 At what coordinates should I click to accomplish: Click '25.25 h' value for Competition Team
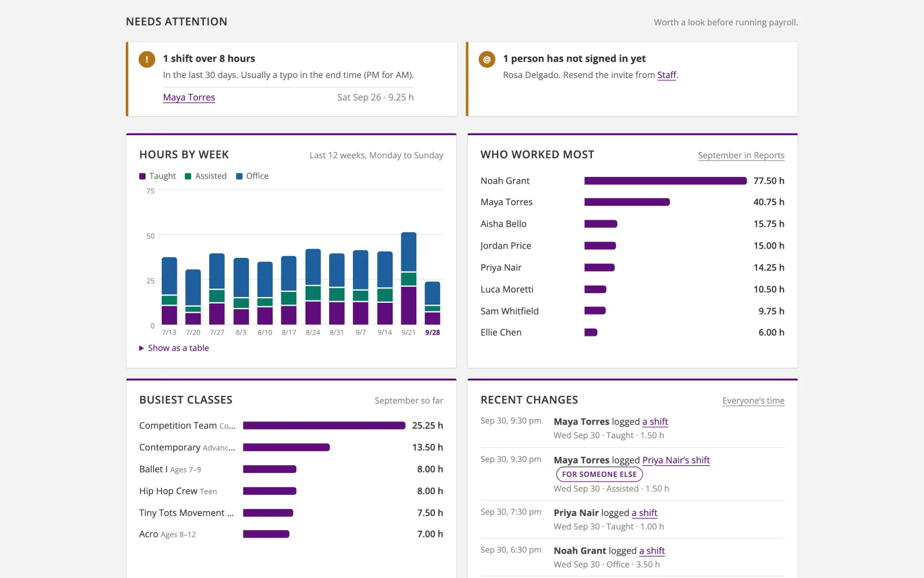click(427, 425)
